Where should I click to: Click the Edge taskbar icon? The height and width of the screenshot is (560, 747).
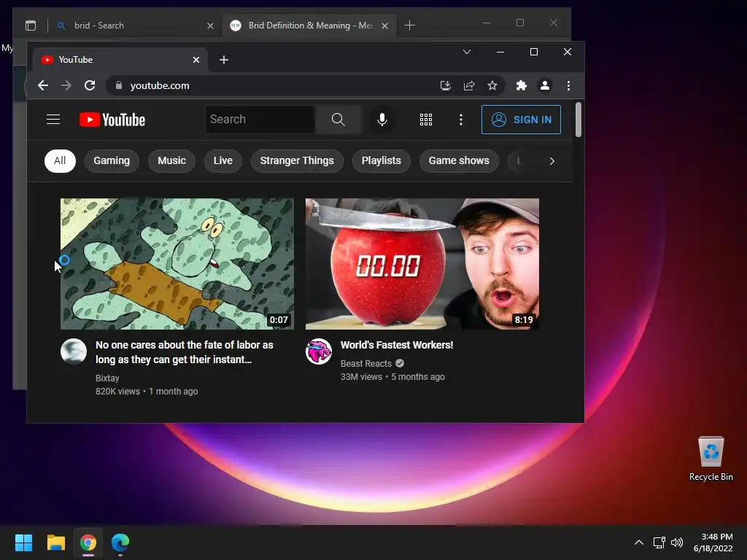(x=120, y=542)
